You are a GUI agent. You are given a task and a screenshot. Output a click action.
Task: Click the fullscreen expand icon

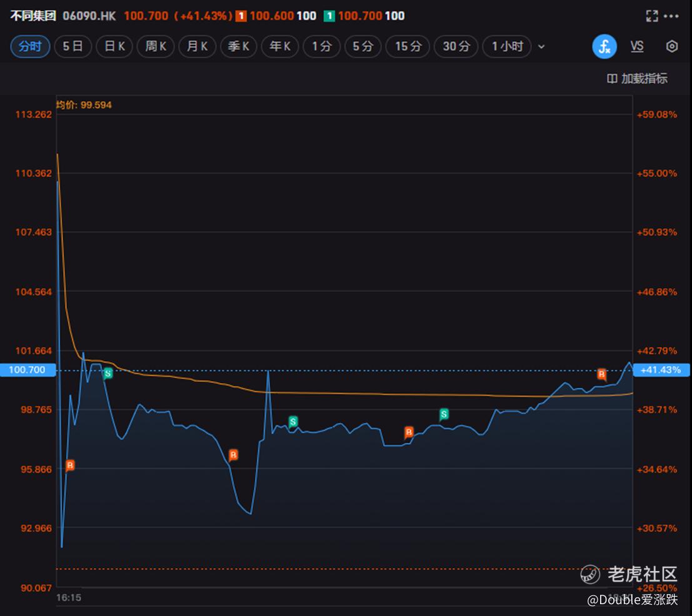click(651, 16)
